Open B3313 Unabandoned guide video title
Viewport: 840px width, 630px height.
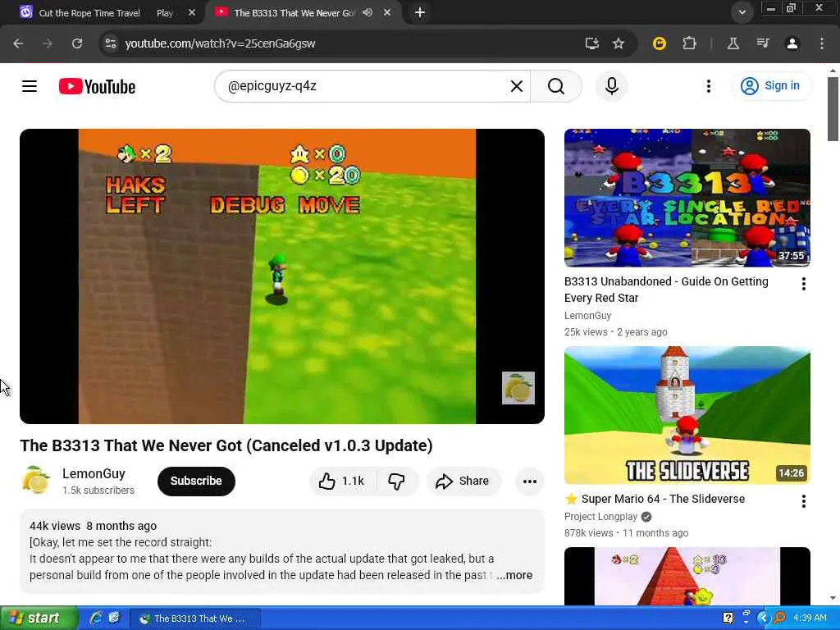tap(666, 290)
